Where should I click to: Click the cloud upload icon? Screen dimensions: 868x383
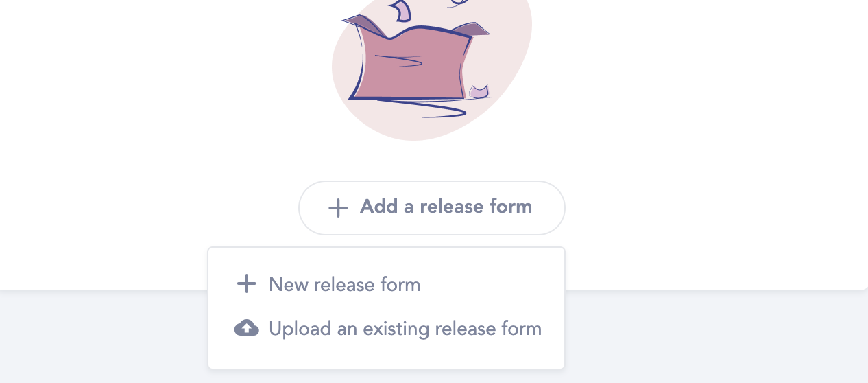click(x=247, y=328)
